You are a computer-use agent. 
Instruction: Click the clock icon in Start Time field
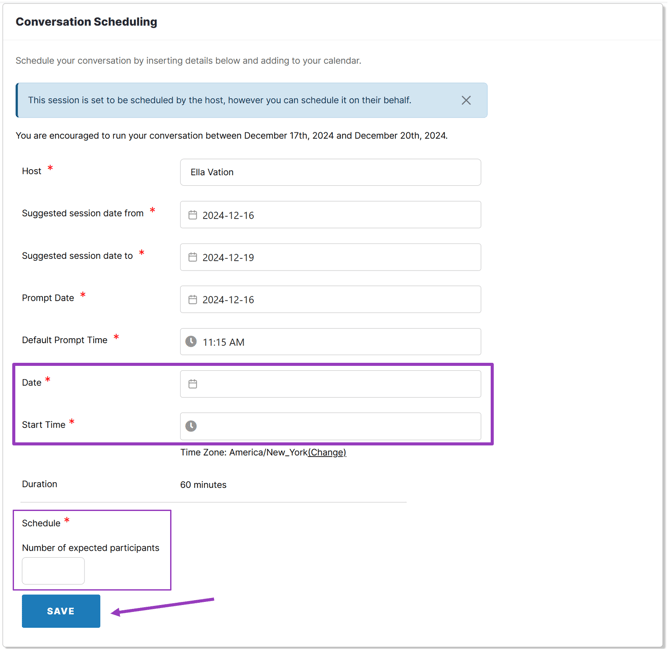(191, 426)
